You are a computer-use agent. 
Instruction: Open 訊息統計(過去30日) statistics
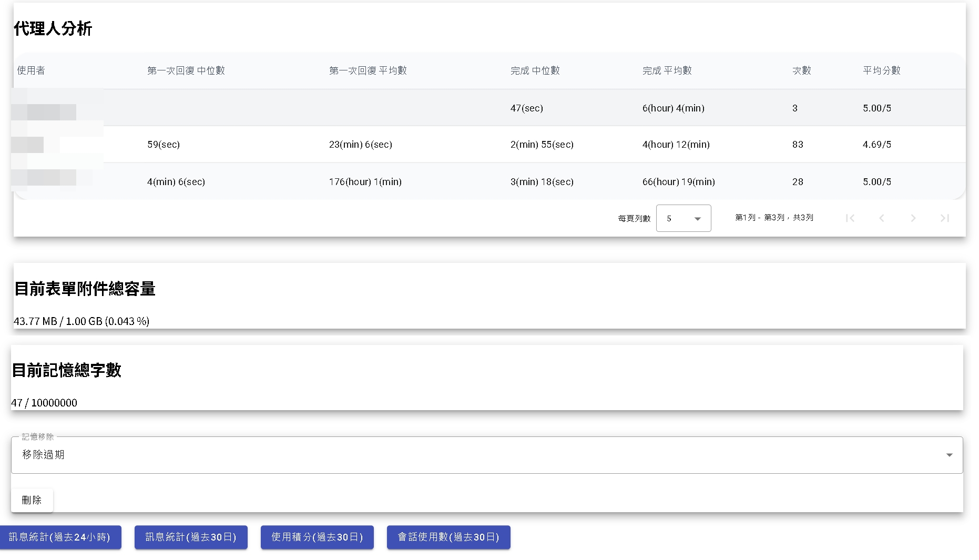[191, 537]
